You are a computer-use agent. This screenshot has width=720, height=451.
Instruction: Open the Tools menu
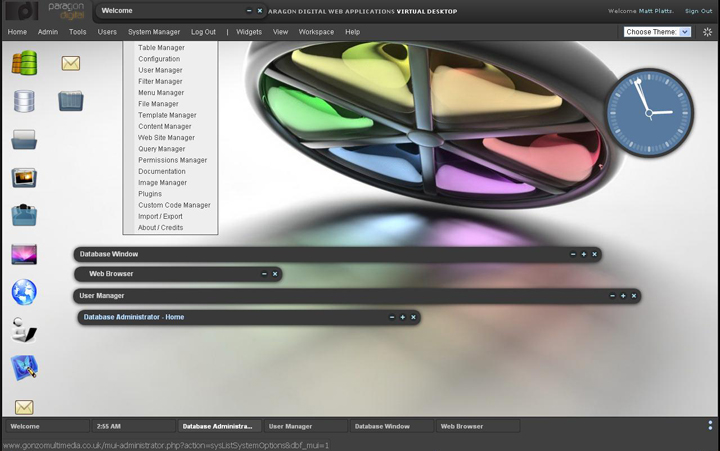click(x=78, y=32)
